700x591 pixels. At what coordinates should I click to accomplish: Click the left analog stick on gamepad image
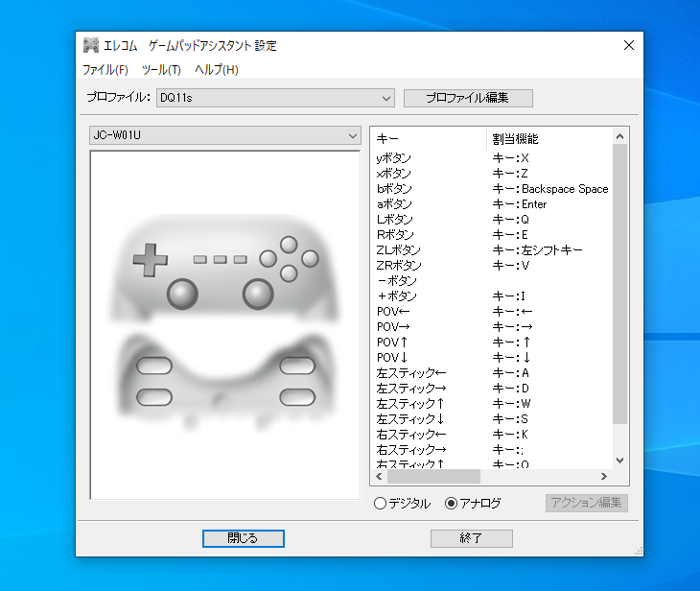[182, 294]
